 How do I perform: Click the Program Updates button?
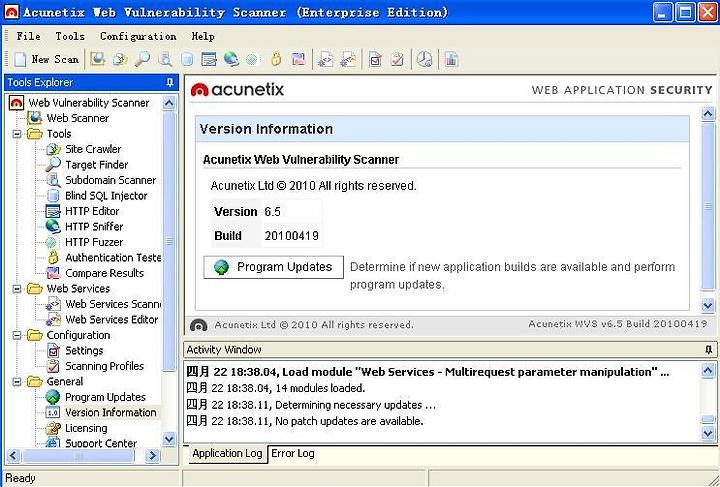274,267
